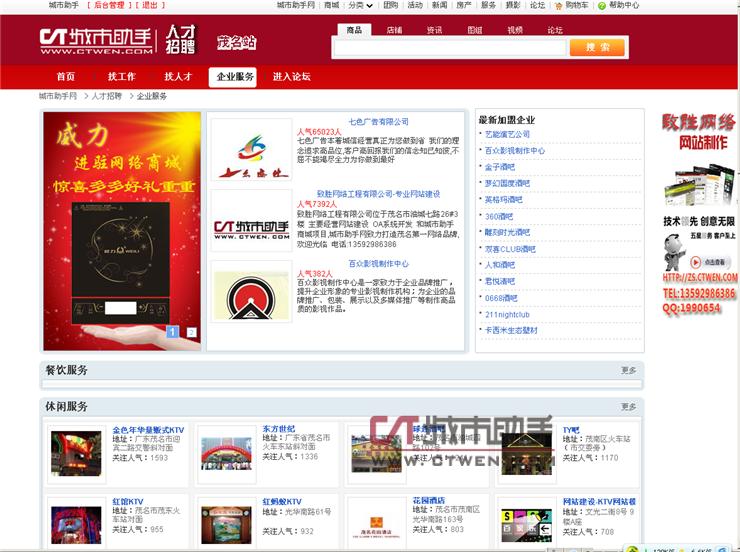
Task: Click 红馆KTV photo thumbnail
Action: click(76, 525)
